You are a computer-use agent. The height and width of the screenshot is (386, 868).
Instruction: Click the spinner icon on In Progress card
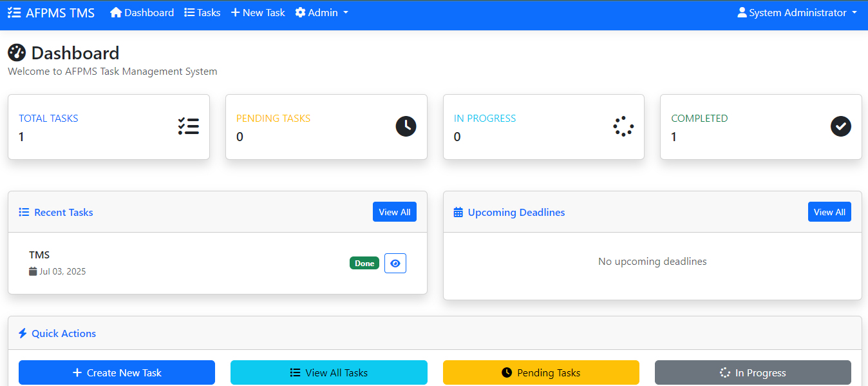pos(623,126)
